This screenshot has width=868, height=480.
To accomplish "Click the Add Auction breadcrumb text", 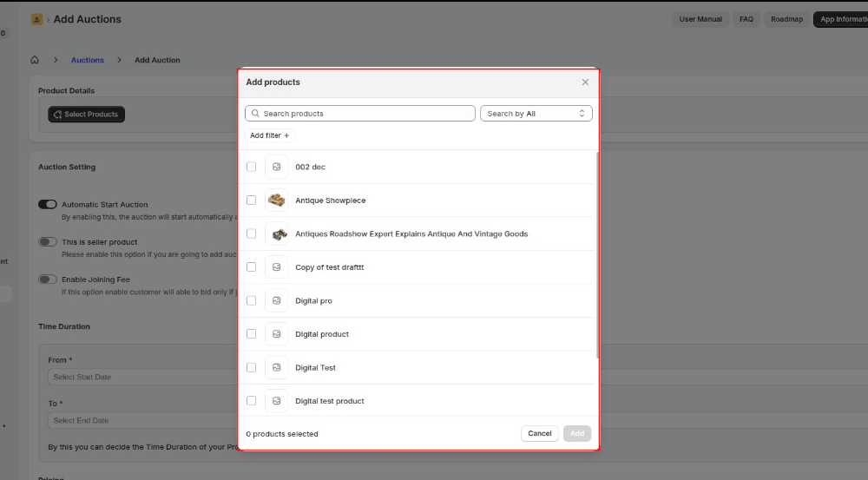I will coord(157,60).
